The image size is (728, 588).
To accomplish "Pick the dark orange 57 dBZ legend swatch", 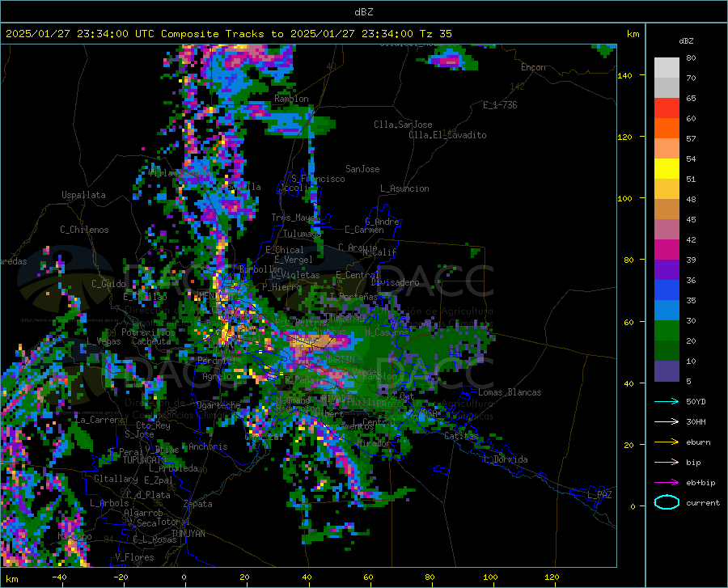I will point(667,128).
